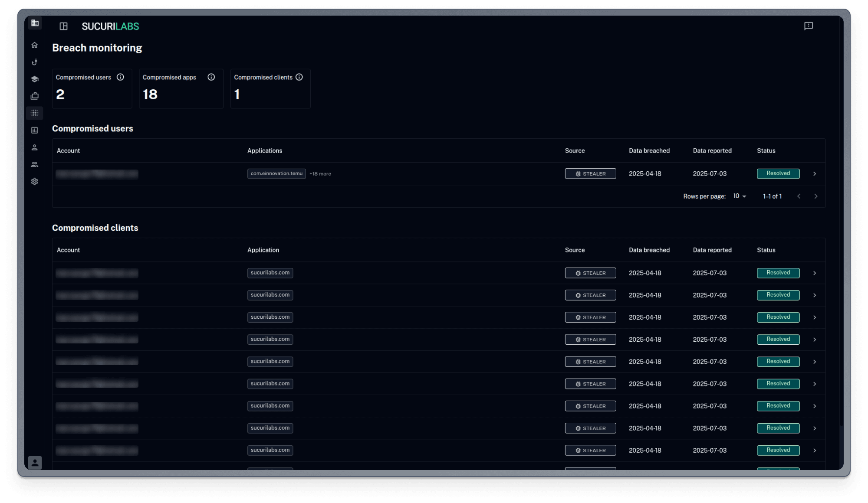This screenshot has width=868, height=503.
Task: Click the Compromised apps count 18
Action: coord(150,95)
